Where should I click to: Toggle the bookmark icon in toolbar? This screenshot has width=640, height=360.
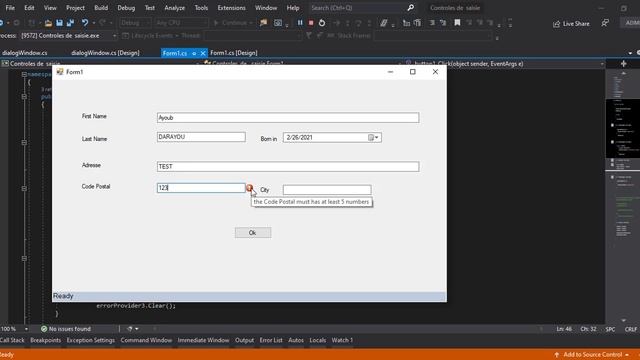[x=457, y=23]
